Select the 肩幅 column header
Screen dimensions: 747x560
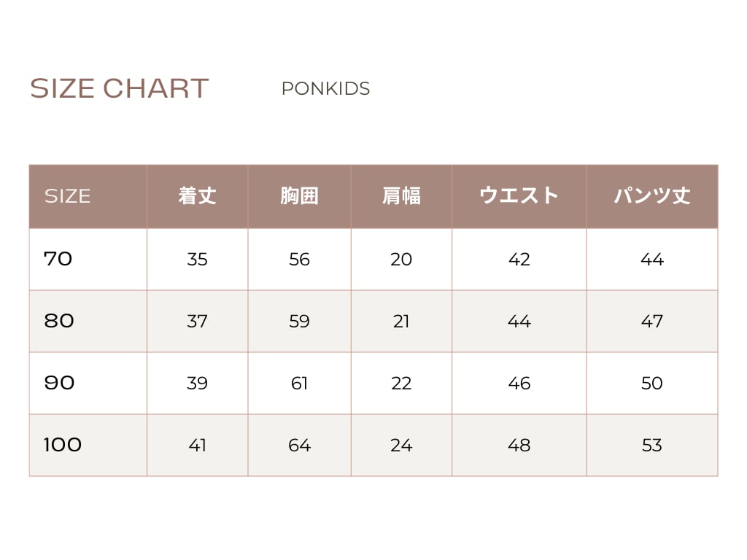coord(401,196)
